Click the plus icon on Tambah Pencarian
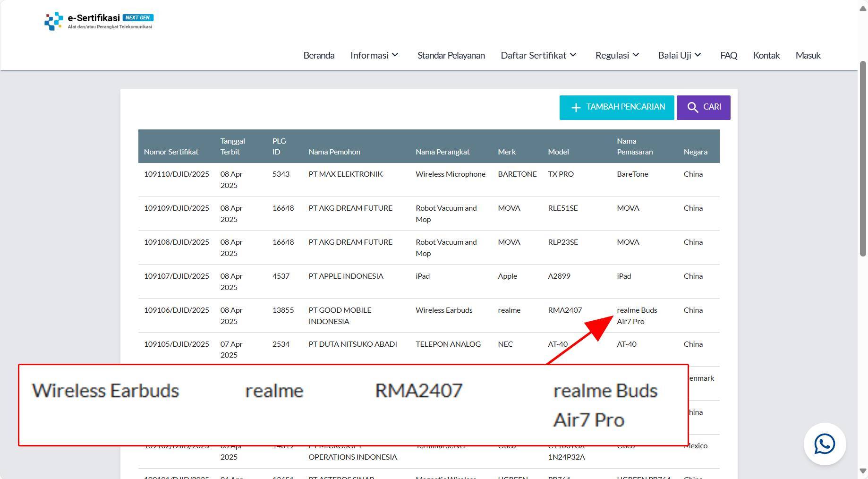The width and height of the screenshot is (868, 479). (x=576, y=108)
